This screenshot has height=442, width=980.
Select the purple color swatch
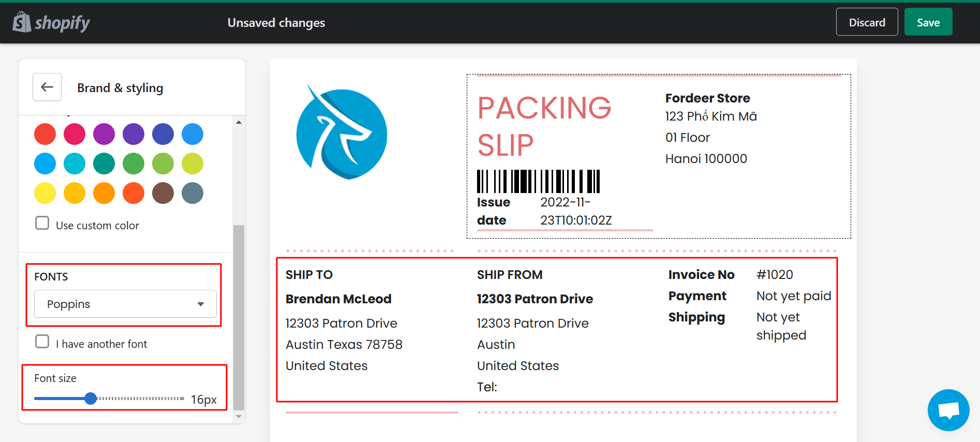point(104,134)
